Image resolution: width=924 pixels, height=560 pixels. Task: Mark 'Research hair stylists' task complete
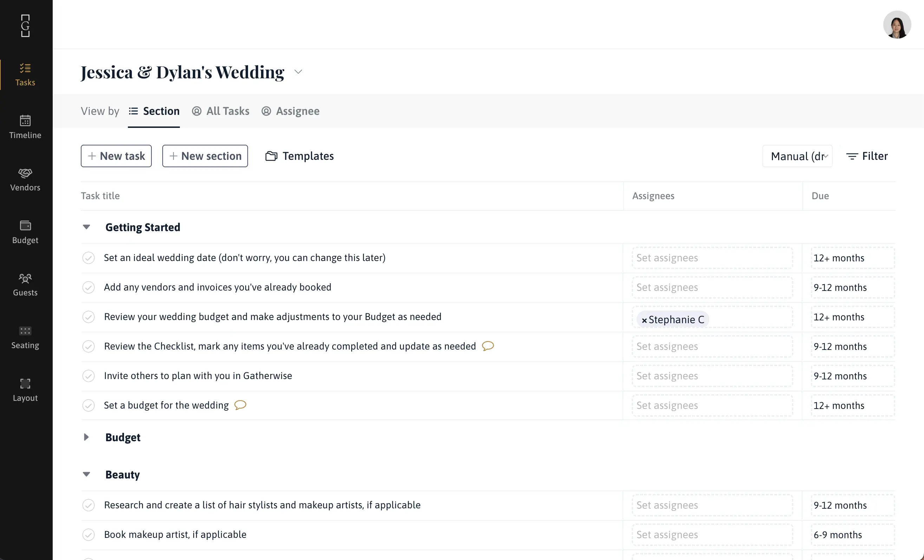(89, 505)
